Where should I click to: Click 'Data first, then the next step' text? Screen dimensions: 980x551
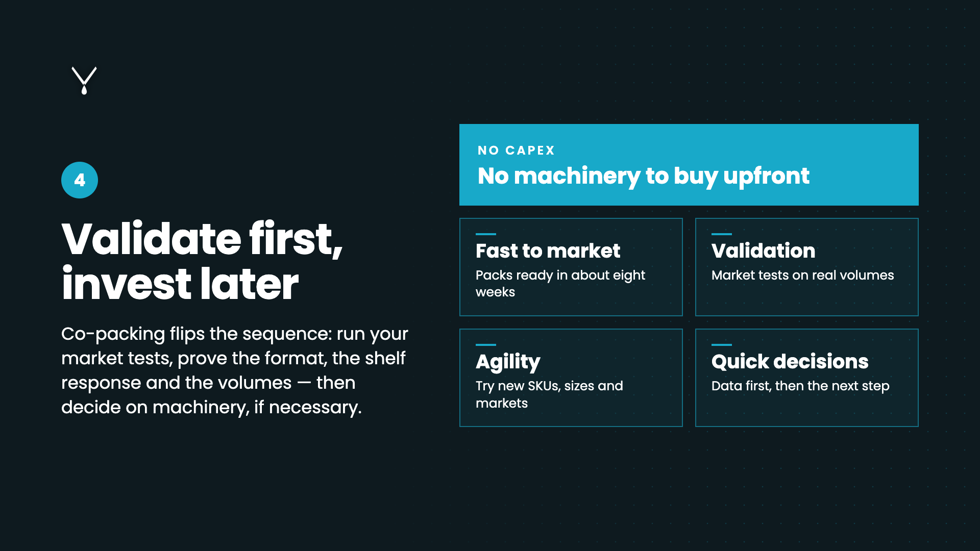tap(800, 386)
